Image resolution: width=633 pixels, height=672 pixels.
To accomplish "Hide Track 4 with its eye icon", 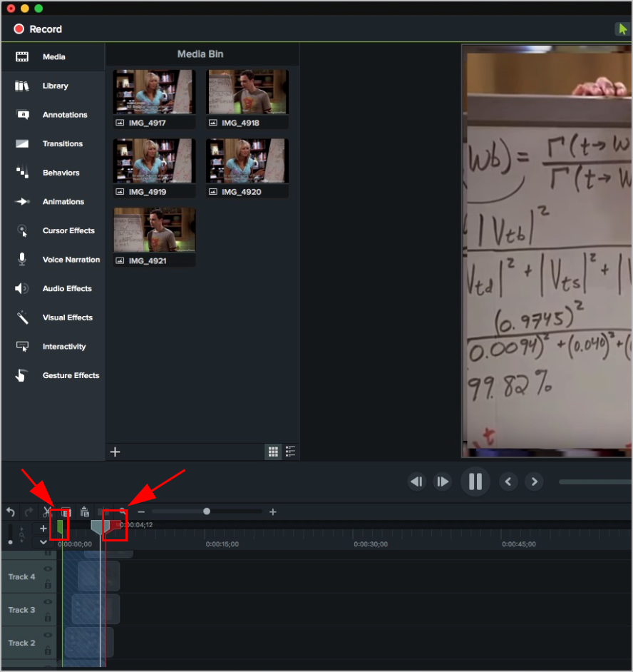I will pos(48,569).
